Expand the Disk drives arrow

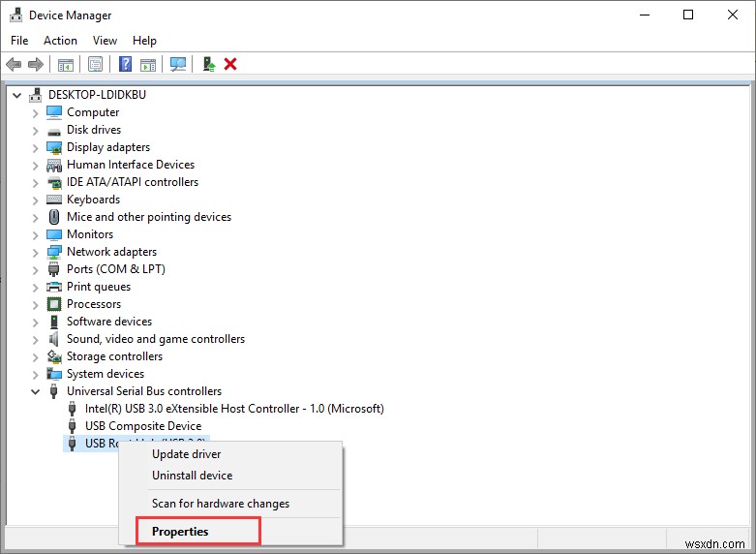click(35, 131)
